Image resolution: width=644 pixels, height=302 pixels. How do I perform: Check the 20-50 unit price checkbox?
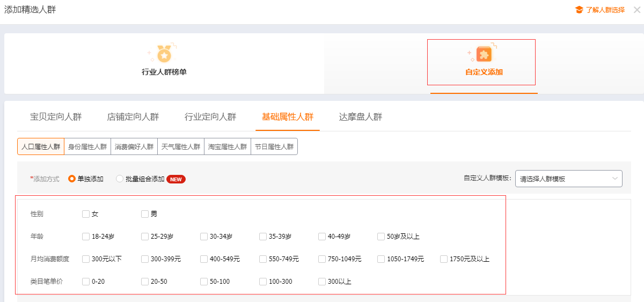point(145,282)
